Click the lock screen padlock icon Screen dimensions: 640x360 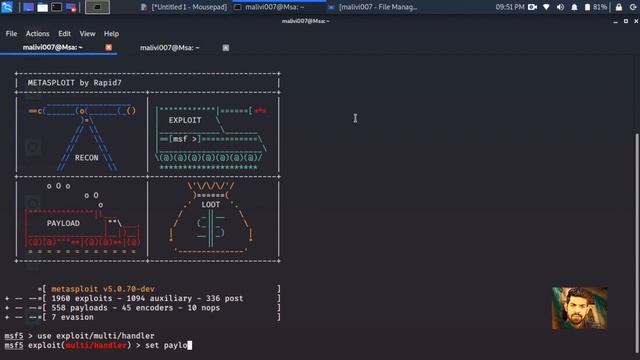619,7
